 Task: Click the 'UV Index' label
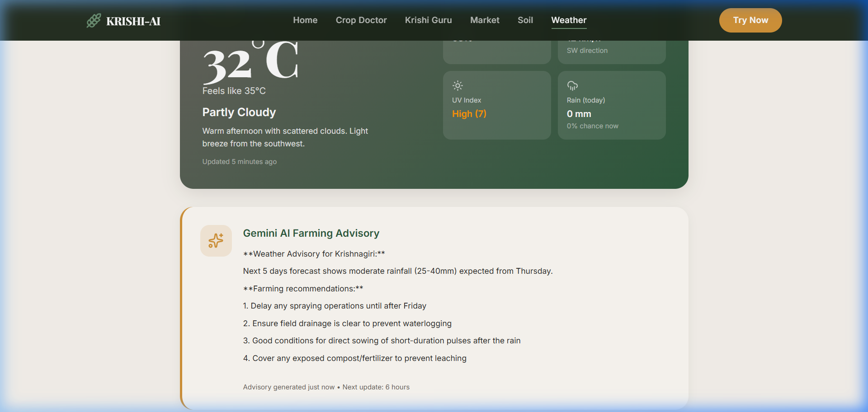tap(467, 100)
